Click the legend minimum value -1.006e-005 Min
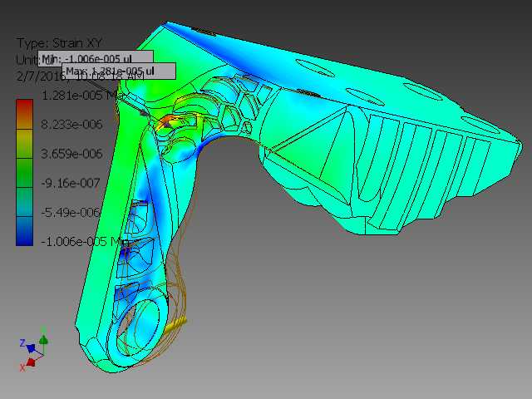This screenshot has width=532, height=399. tap(85, 242)
